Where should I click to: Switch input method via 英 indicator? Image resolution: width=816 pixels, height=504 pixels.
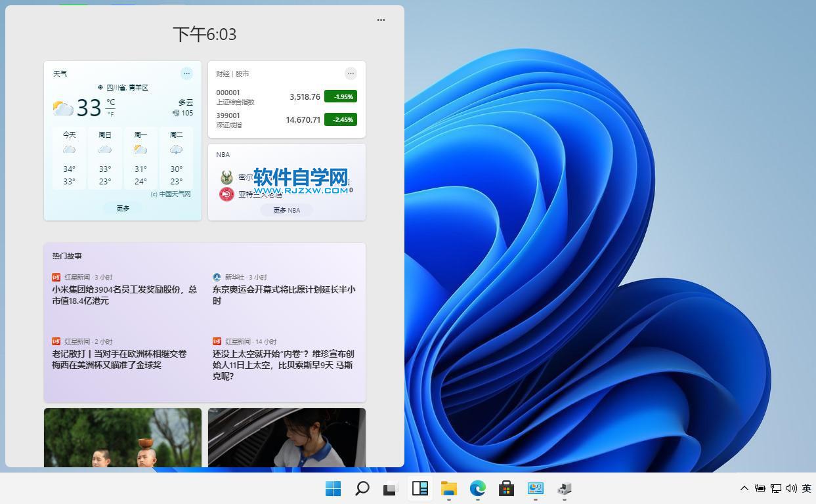[x=807, y=488]
